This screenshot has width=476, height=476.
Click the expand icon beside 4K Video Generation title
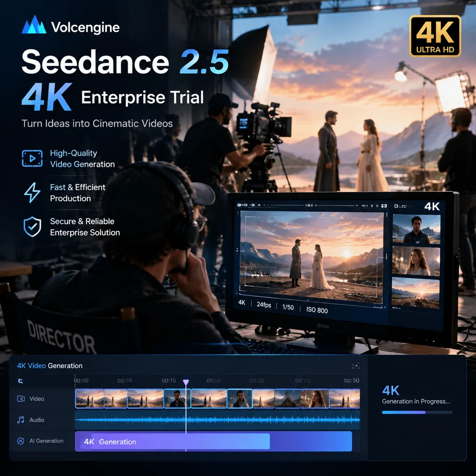tap(356, 366)
